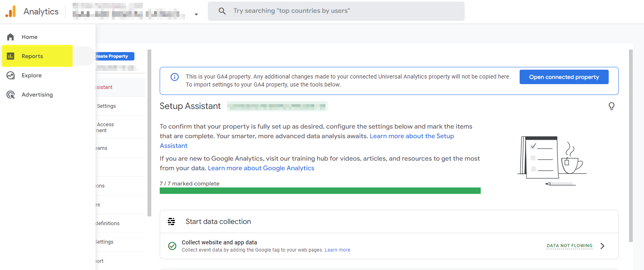This screenshot has height=270, width=644.
Task: Click the Start data collection icon
Action: pos(171,222)
